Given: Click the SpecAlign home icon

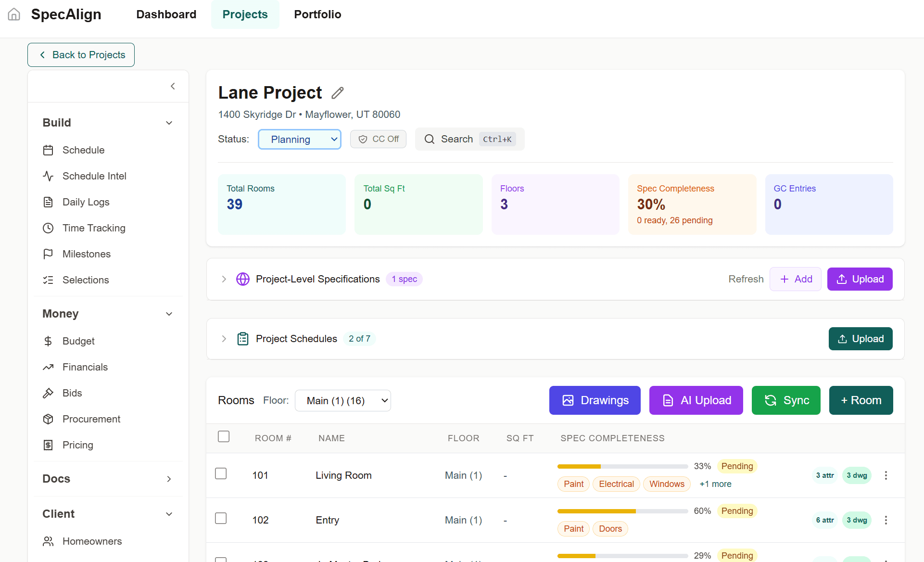Looking at the screenshot, I should pyautogui.click(x=14, y=14).
